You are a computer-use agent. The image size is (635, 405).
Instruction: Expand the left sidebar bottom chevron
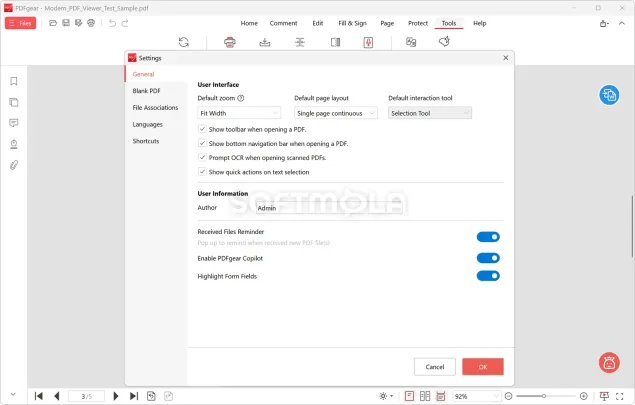pos(13,394)
